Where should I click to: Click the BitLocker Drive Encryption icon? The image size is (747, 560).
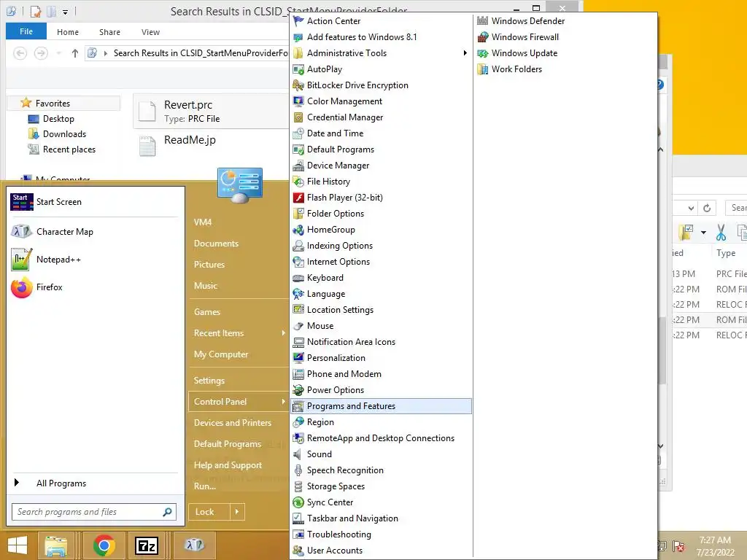(x=298, y=85)
